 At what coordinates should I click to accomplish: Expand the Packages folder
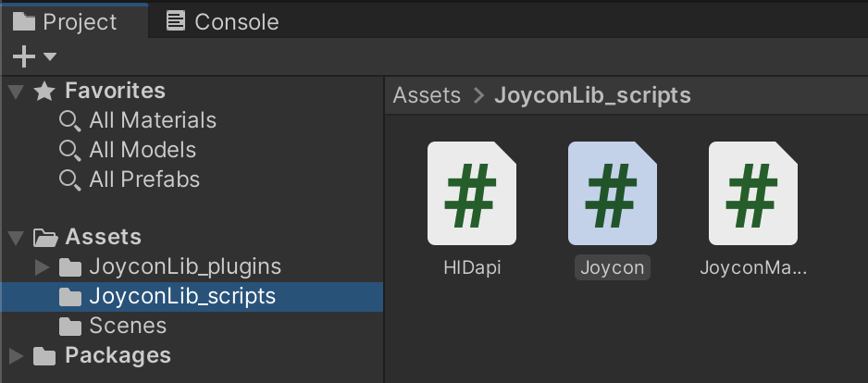pyautogui.click(x=16, y=356)
